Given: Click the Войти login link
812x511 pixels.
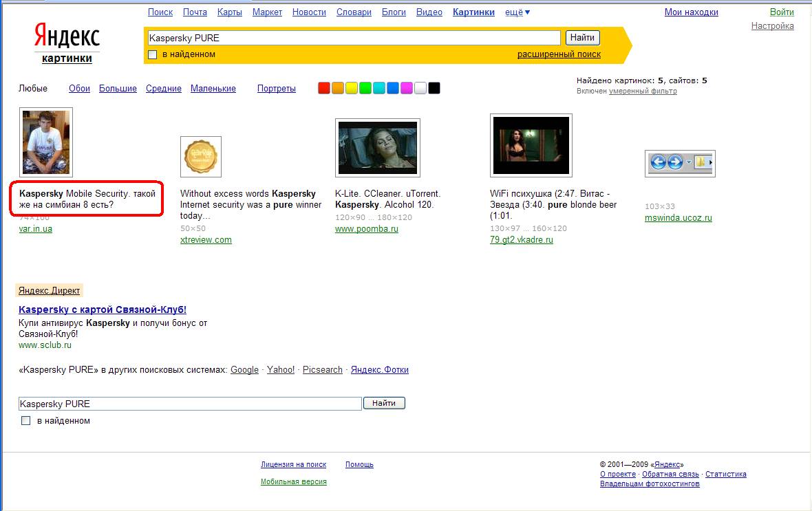Looking at the screenshot, I should 782,12.
